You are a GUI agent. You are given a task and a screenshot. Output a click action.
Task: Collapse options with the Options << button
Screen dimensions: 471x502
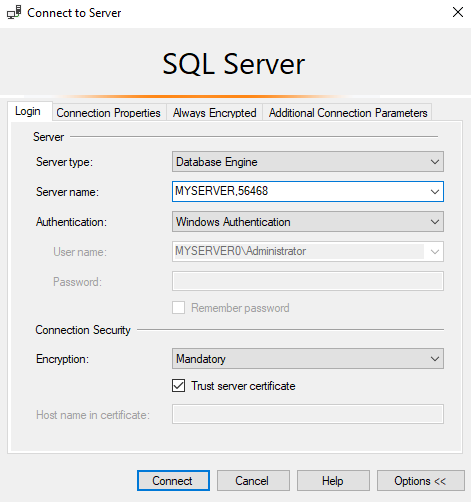tap(421, 481)
